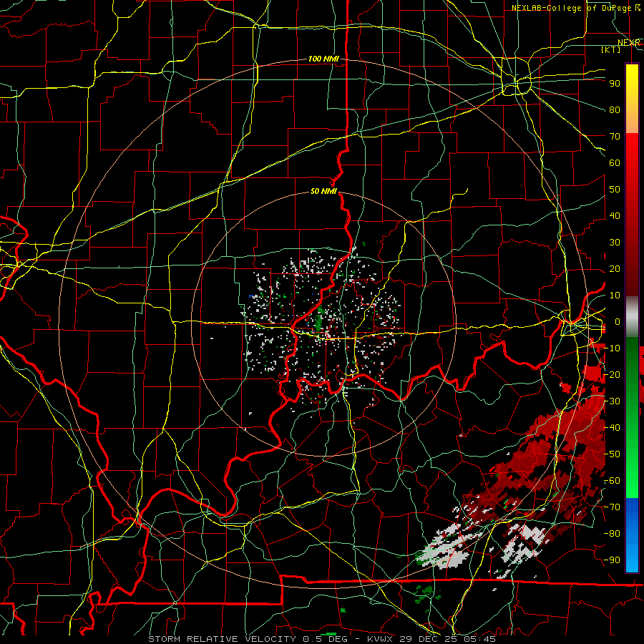Click the 0.5 DEG elevation text in caption

324,639
